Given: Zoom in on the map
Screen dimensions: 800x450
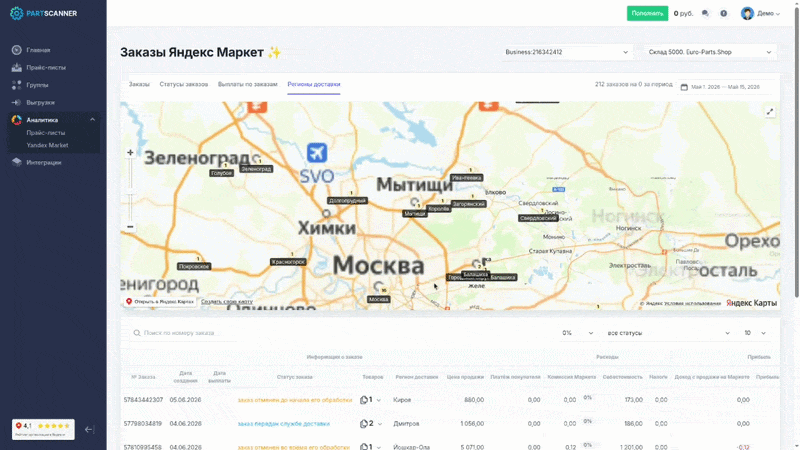Looking at the screenshot, I should tap(130, 153).
